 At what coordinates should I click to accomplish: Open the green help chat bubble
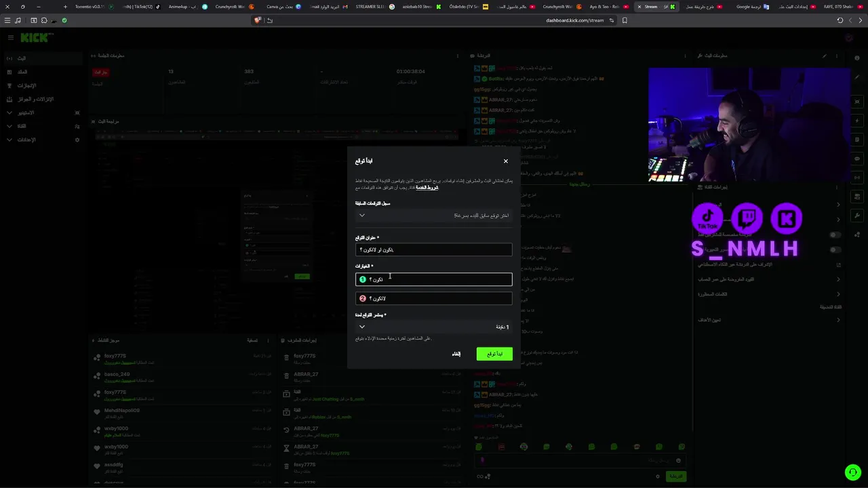[x=852, y=472]
